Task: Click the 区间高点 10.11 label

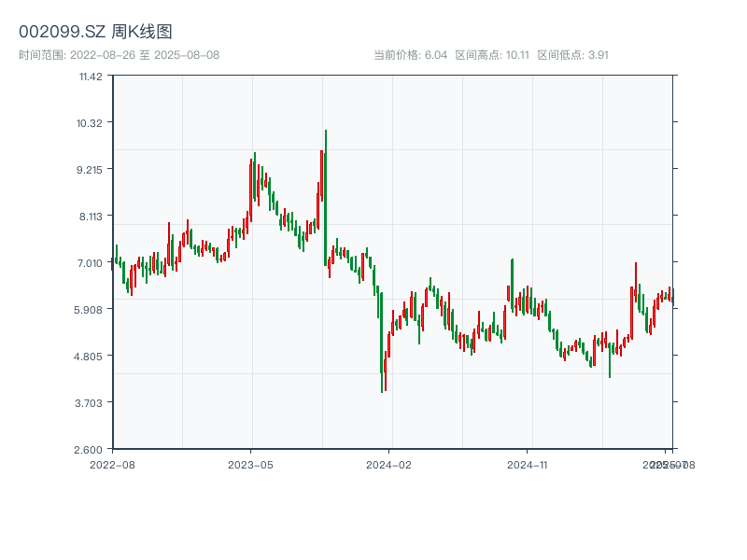Action: (492, 55)
